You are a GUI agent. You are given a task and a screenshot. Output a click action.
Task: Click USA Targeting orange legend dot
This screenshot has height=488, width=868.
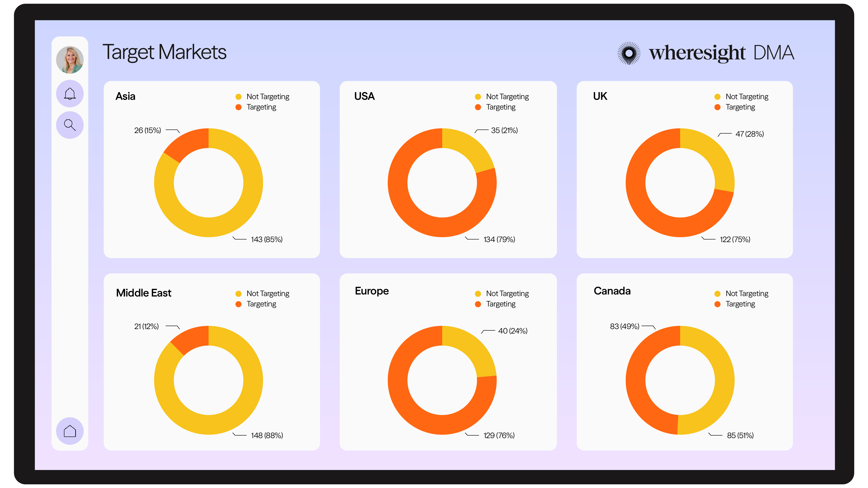click(478, 107)
